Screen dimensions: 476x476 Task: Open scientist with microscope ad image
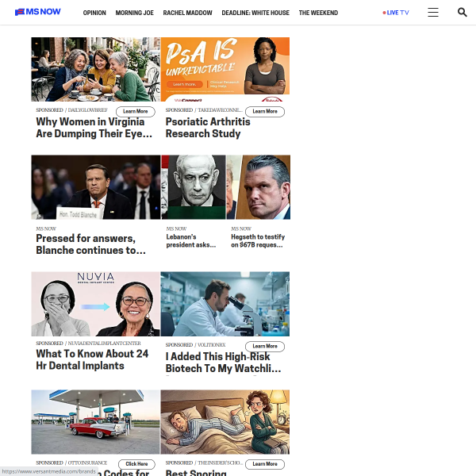225,304
